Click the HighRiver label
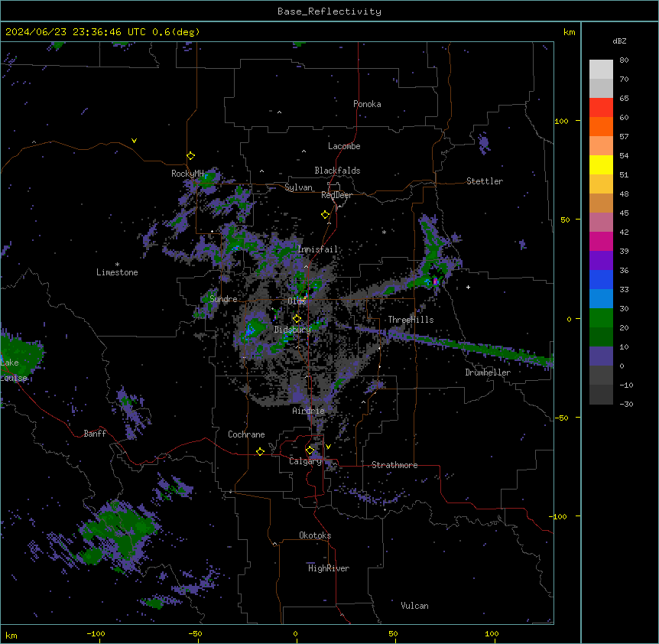 pos(329,568)
